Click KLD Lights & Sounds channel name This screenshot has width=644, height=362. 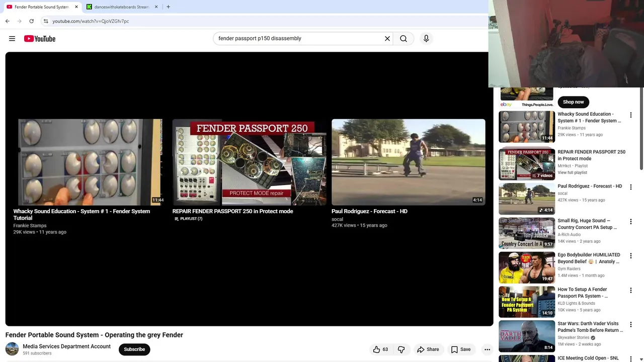coord(576,303)
